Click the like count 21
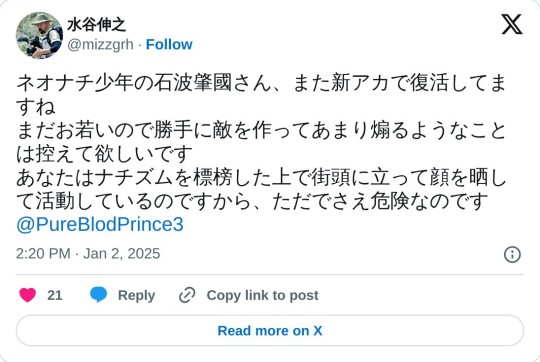Image resolution: width=540 pixels, height=362 pixels. pyautogui.click(x=55, y=295)
